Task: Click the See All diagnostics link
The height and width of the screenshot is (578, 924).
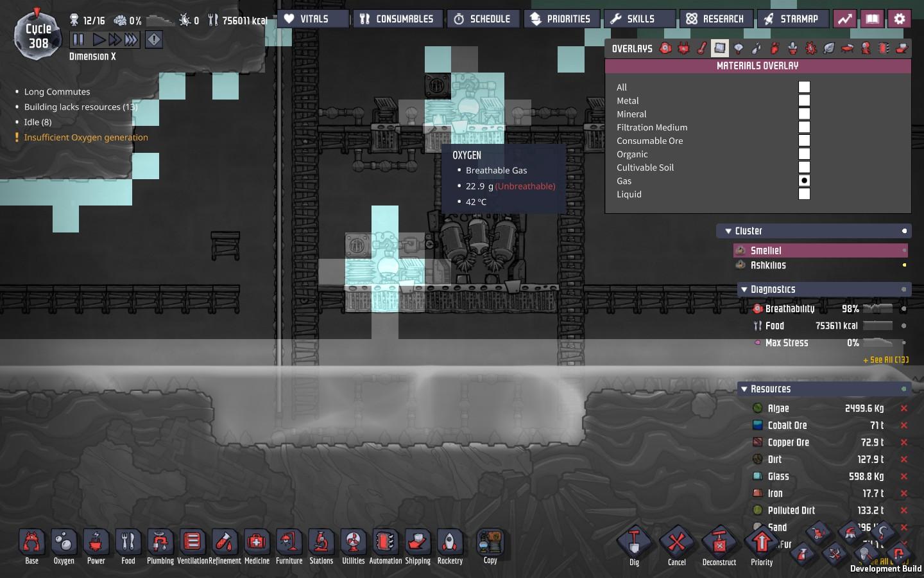Action: coord(886,360)
